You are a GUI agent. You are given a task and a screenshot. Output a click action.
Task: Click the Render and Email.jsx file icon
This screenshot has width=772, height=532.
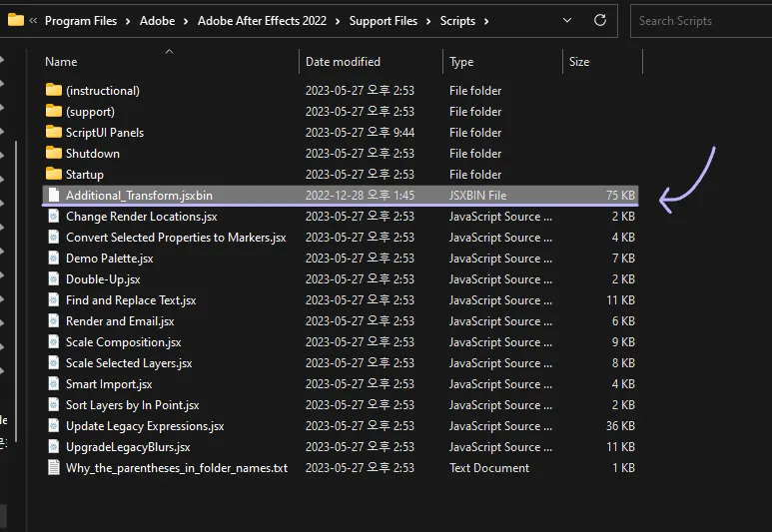54,320
